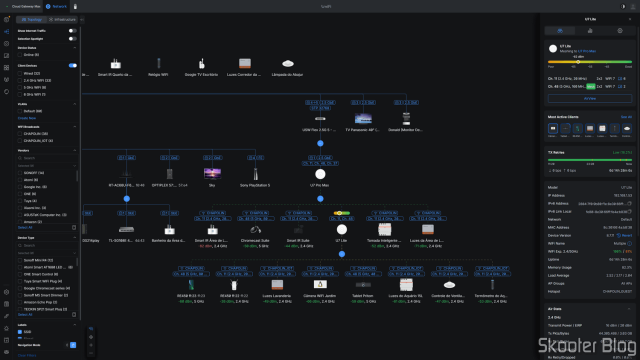Collapse the VLANs section

coord(75,104)
